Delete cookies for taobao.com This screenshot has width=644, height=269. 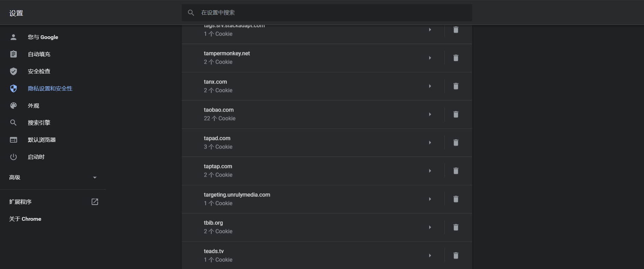456,114
